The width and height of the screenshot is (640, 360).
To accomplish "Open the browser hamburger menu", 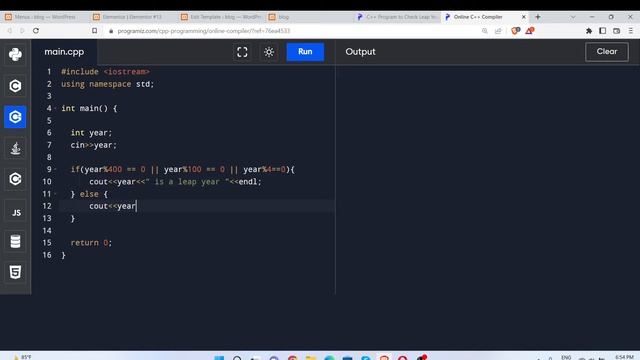I will pyautogui.click(x=631, y=31).
